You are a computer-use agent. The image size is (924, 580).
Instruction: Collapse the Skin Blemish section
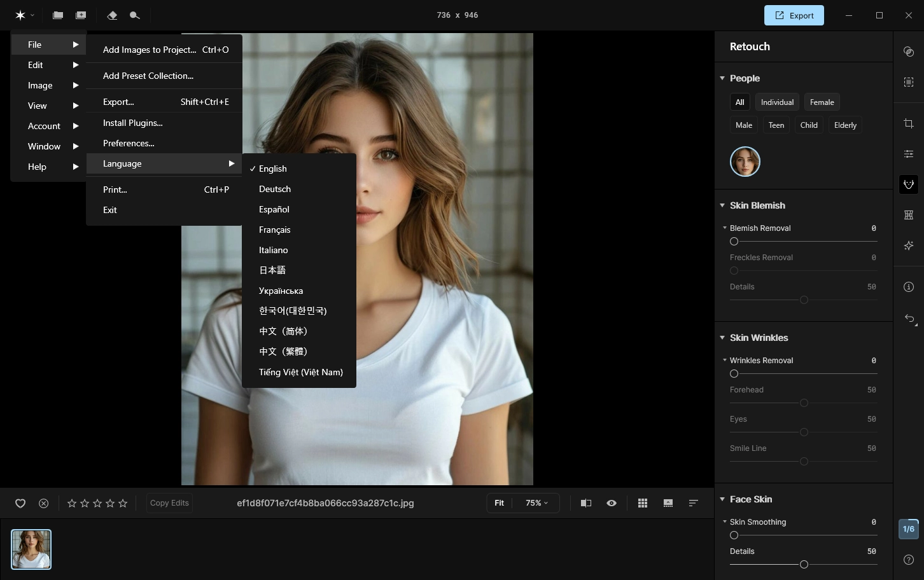[722, 205]
